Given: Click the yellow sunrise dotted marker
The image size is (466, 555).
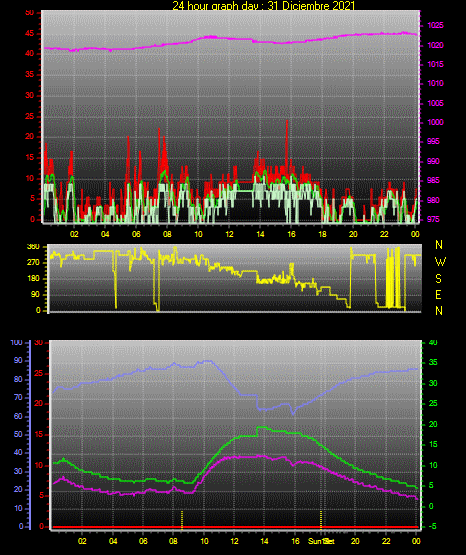Looking at the screenshot, I should coord(182,520).
